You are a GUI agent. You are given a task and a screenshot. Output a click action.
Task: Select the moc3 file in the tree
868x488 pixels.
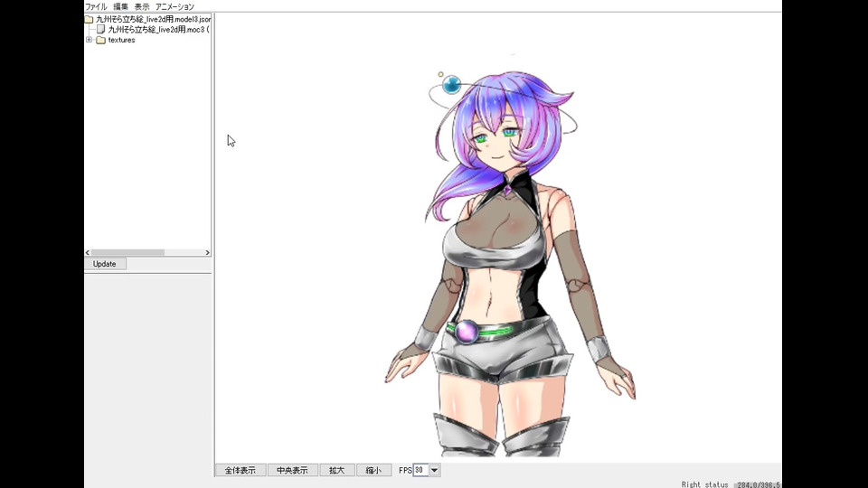[x=158, y=29]
